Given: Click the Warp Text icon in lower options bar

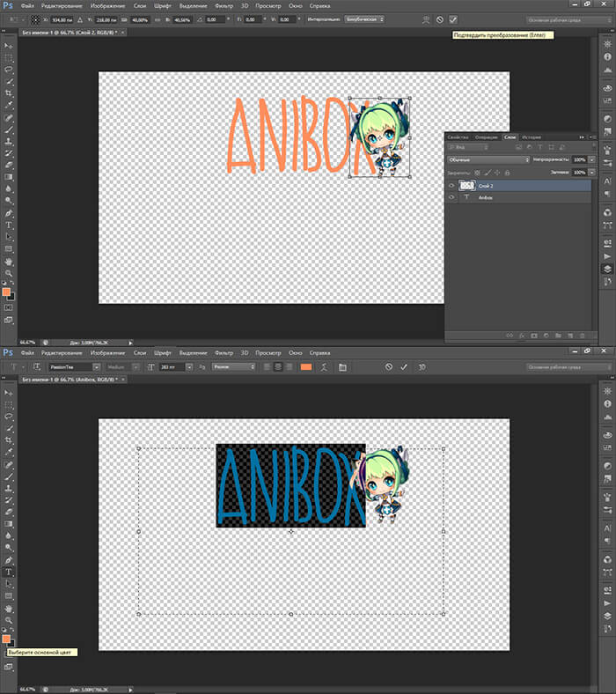Looking at the screenshot, I should tap(324, 365).
